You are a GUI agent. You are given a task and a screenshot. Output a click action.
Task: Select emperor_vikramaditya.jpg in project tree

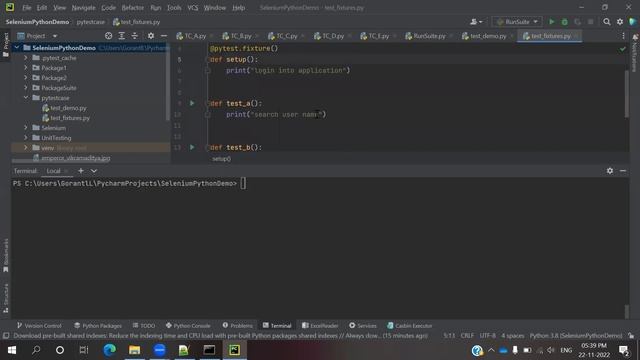point(76,158)
